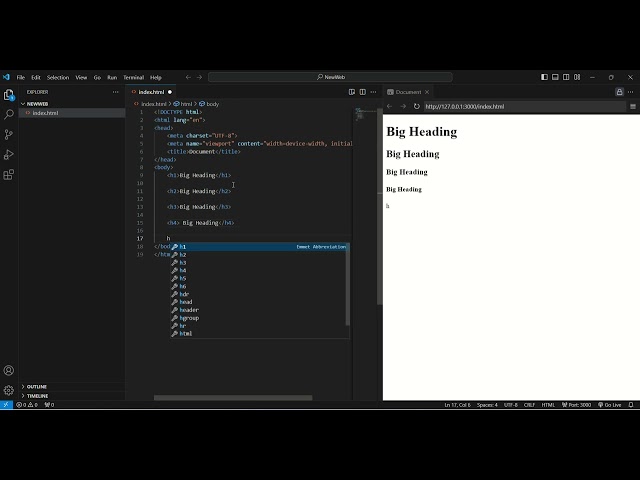This screenshot has height=480, width=640.
Task: Click the body breadcrumb item
Action: click(x=209, y=104)
